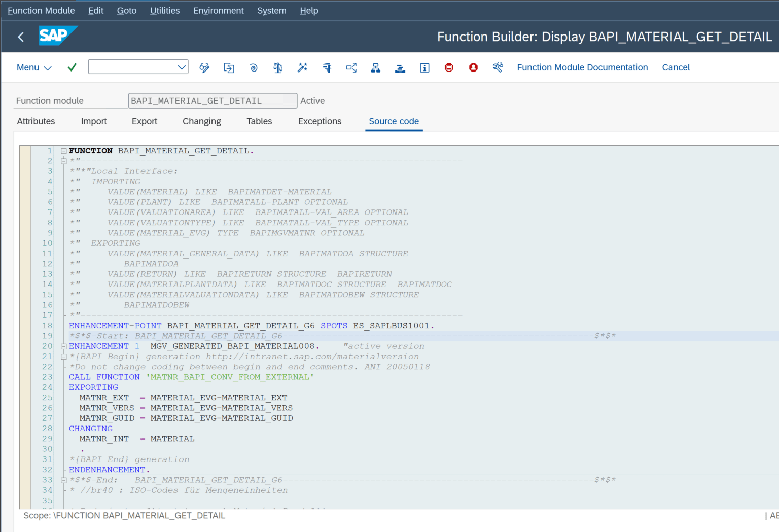Toggle Display/Change mode with glasses-pencil icon
The image size is (779, 532).
click(x=204, y=67)
